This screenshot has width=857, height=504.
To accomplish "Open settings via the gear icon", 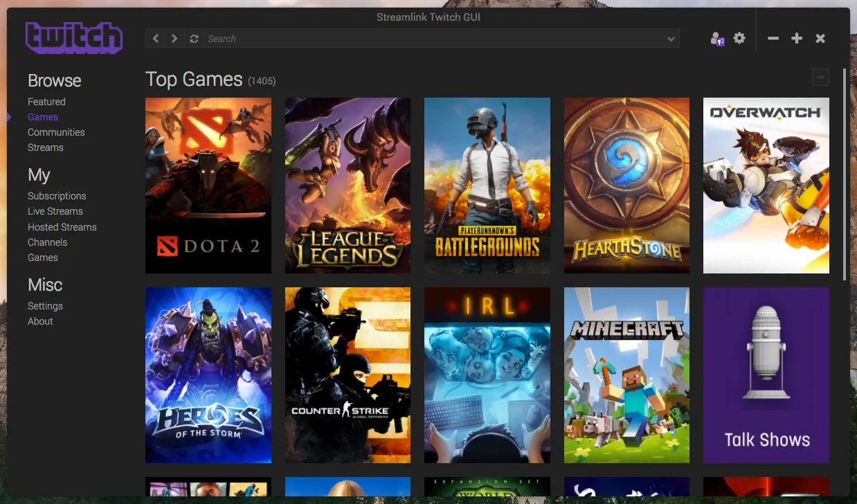I will tap(739, 38).
